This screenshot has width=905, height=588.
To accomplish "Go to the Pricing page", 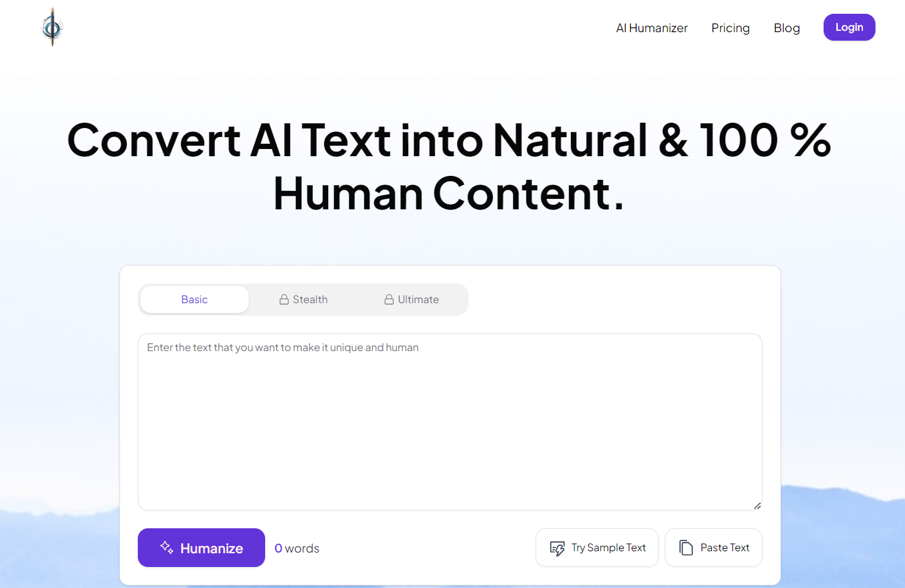I will pyautogui.click(x=730, y=28).
